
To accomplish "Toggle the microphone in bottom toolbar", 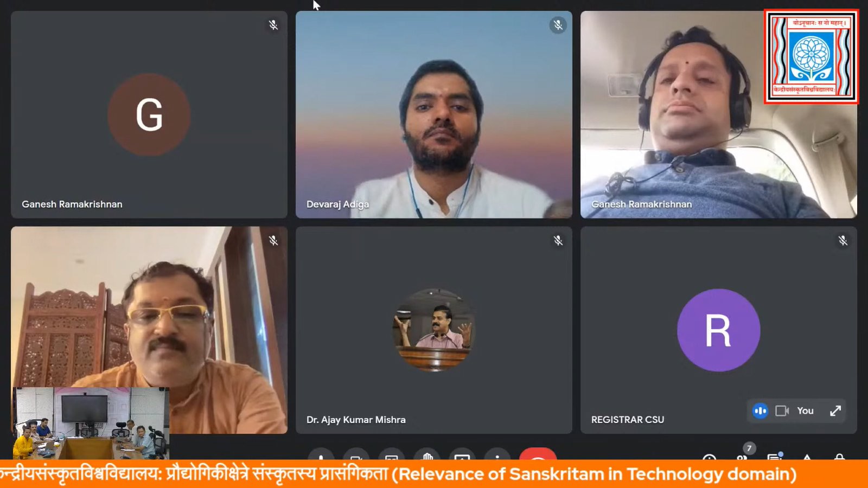I will [x=321, y=454].
